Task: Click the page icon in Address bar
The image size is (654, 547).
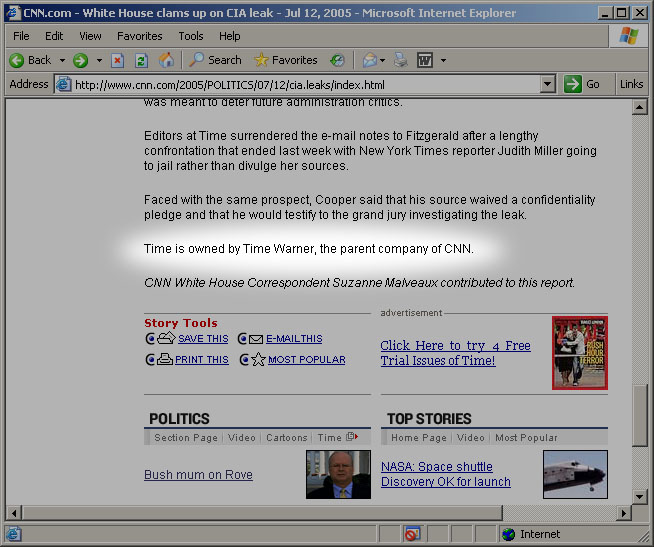Action: coord(64,84)
